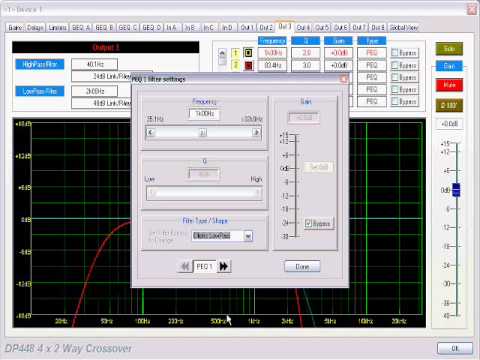Open the GEQ D tab
This screenshot has height=360, width=480.
pos(152,28)
